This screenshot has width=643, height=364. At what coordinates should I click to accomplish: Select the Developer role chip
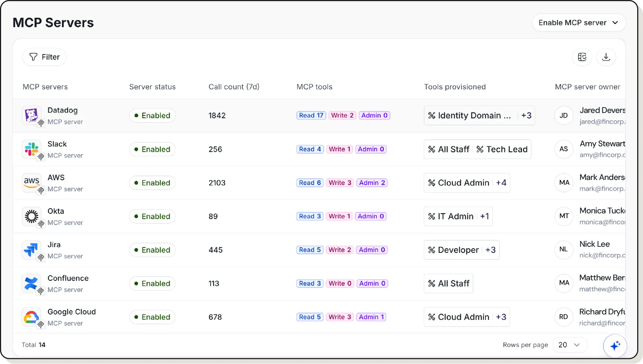coord(453,250)
